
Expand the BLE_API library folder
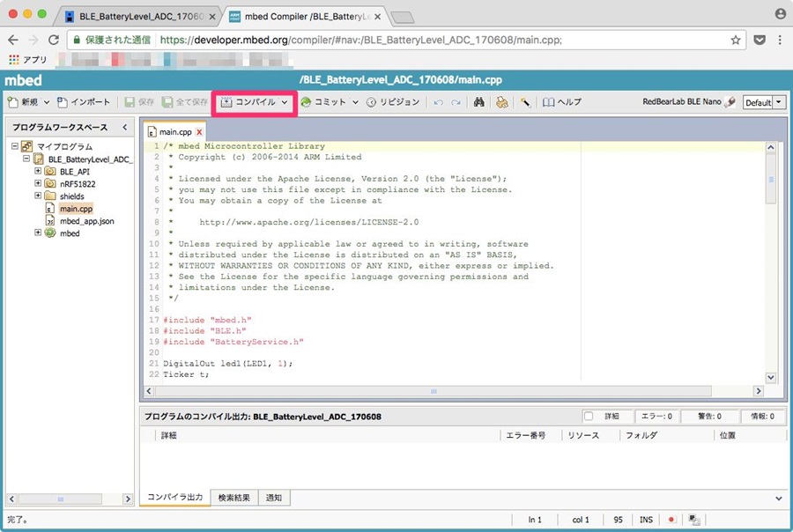38,171
